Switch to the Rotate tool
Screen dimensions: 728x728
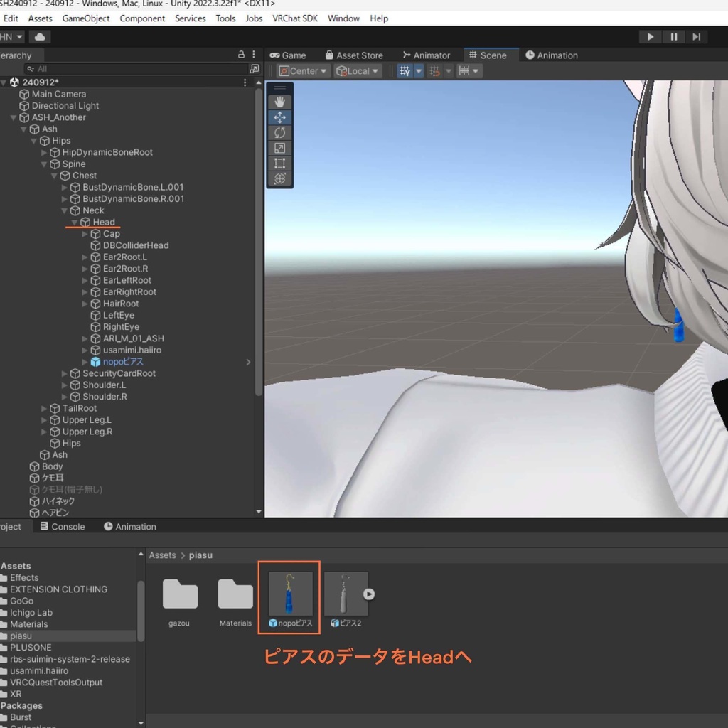pyautogui.click(x=279, y=132)
